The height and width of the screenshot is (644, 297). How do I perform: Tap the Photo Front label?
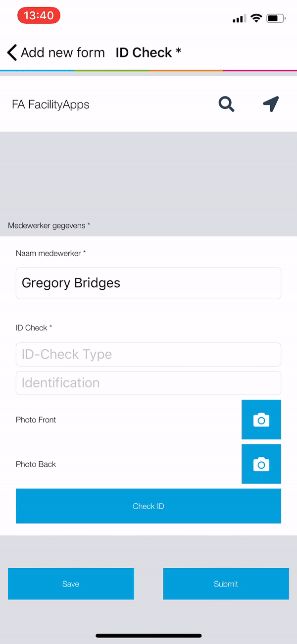coord(36,420)
